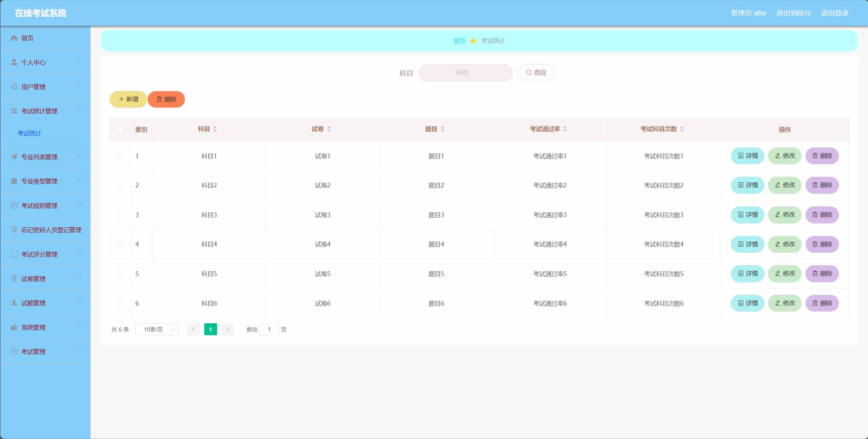868x439 pixels.
Task: Open the 10条/页 page size dropdown
Action: [x=157, y=329]
